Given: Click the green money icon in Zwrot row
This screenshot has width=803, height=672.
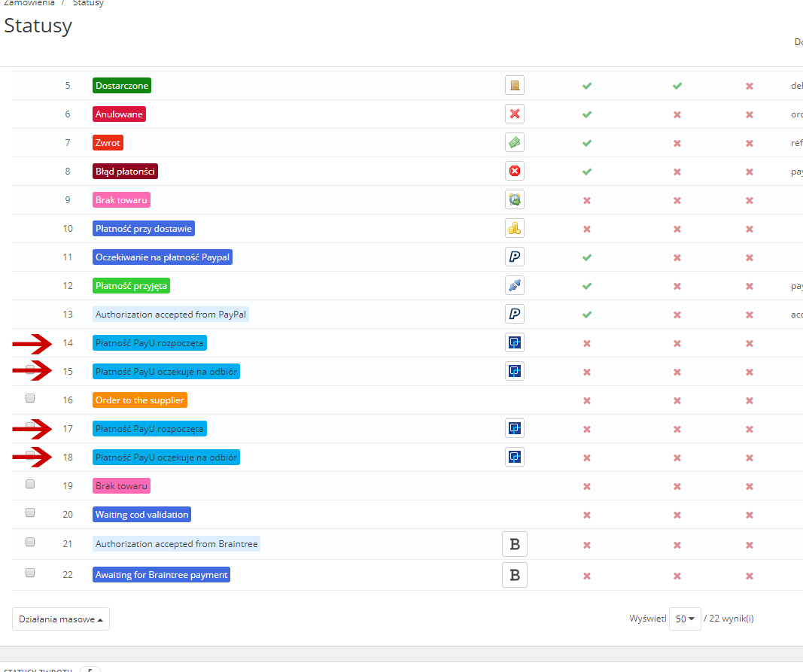Looking at the screenshot, I should 515,143.
